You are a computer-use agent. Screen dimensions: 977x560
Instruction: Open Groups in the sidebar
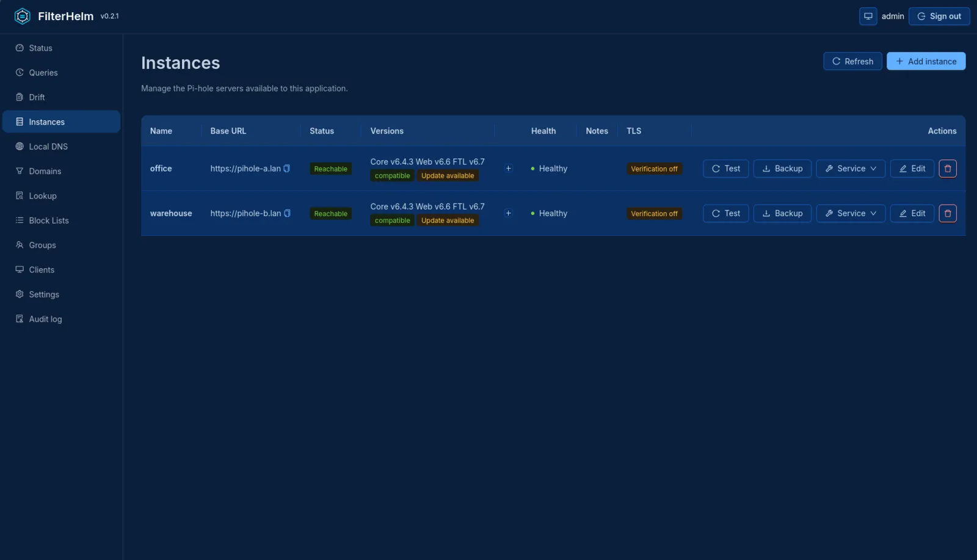[x=61, y=245]
